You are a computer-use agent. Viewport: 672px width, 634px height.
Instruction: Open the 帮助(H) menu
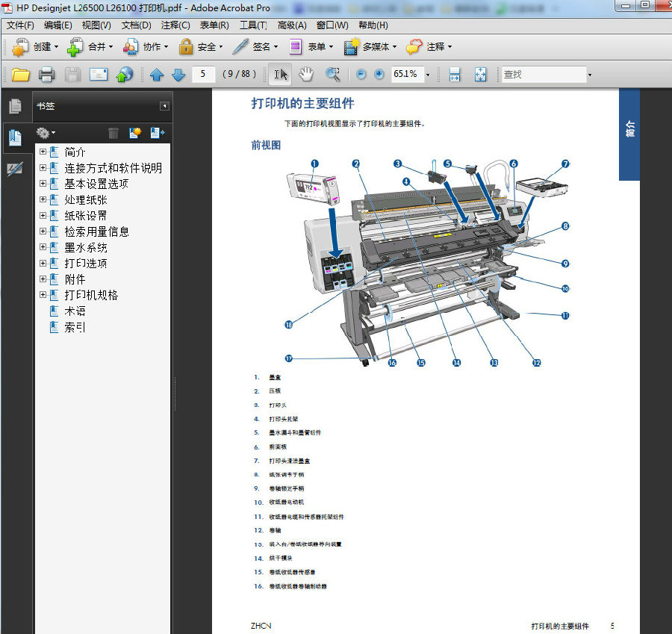tap(373, 25)
